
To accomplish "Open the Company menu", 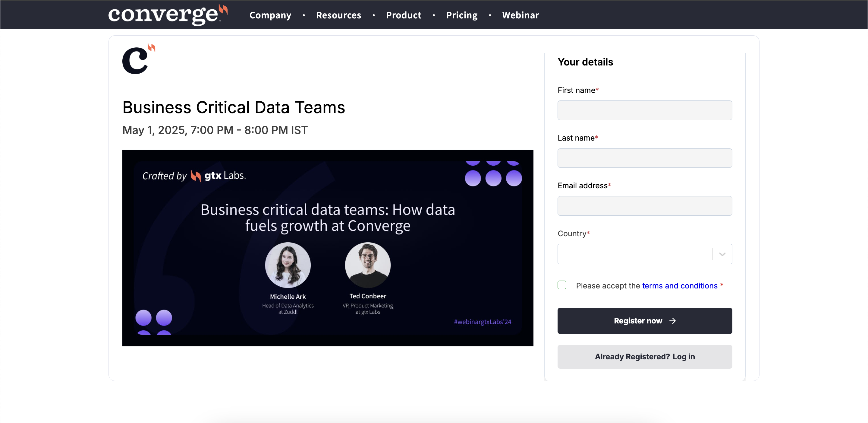I will coord(270,15).
